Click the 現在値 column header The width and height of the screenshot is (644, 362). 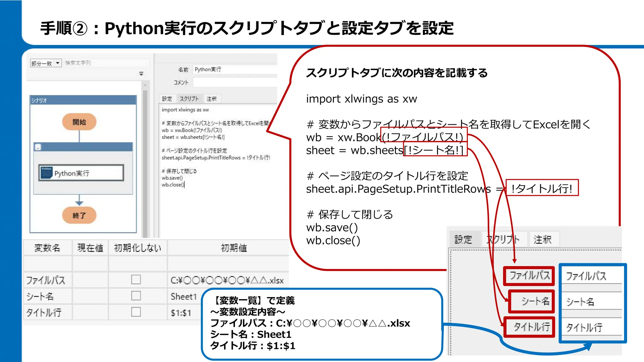[x=90, y=248]
